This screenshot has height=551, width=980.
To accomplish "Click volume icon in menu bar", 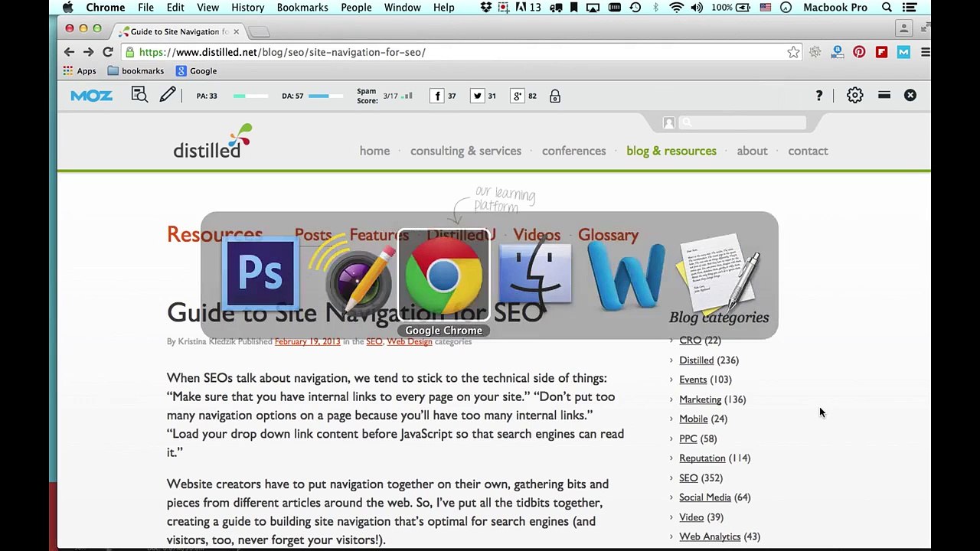I will pyautogui.click(x=697, y=8).
